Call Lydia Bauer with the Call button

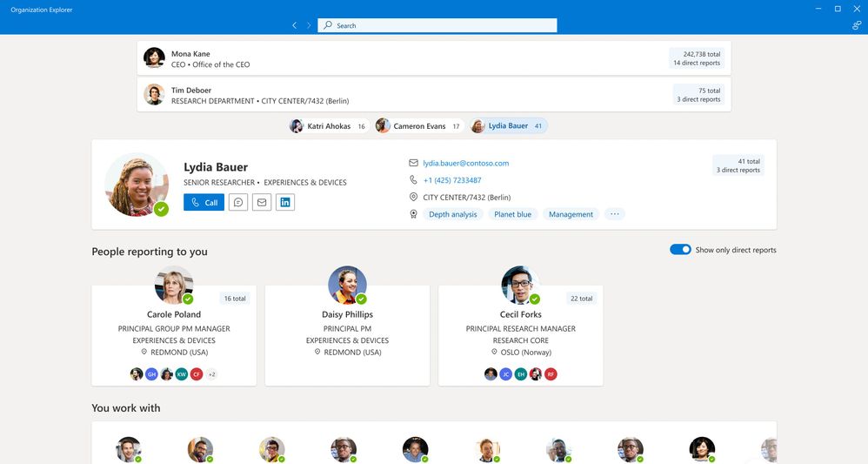204,202
